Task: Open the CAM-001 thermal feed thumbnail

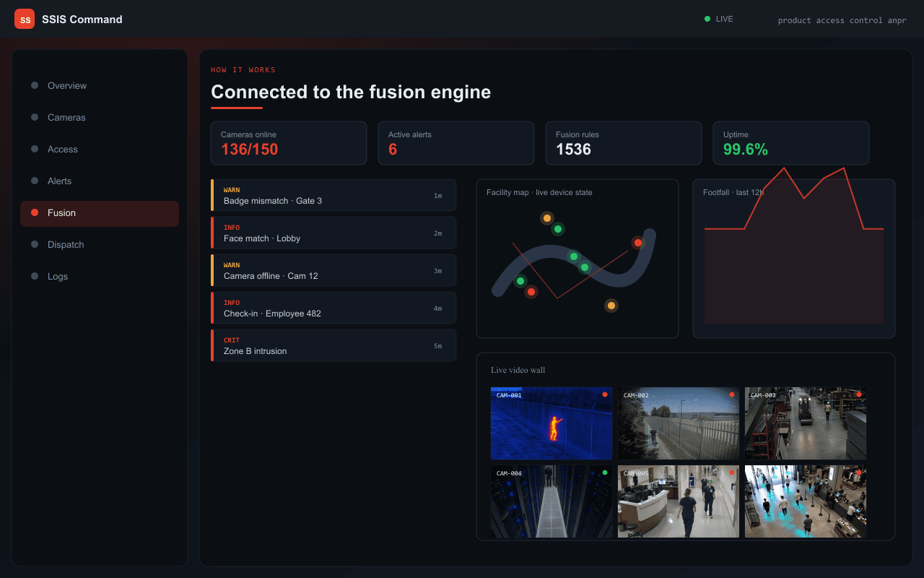Action: click(552, 423)
